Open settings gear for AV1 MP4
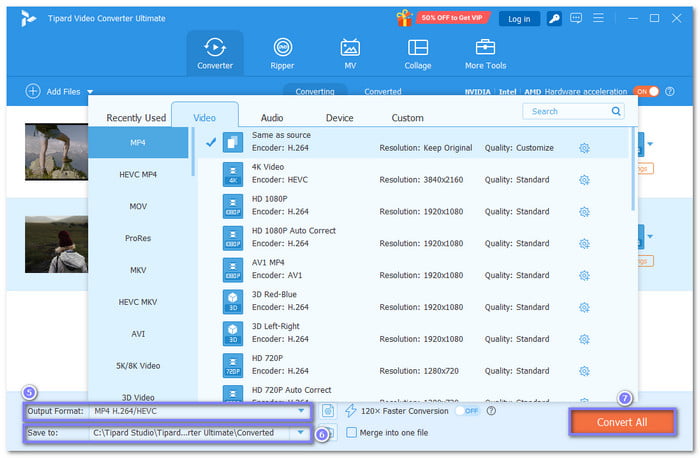Viewport: 700px width, 458px height. (584, 275)
